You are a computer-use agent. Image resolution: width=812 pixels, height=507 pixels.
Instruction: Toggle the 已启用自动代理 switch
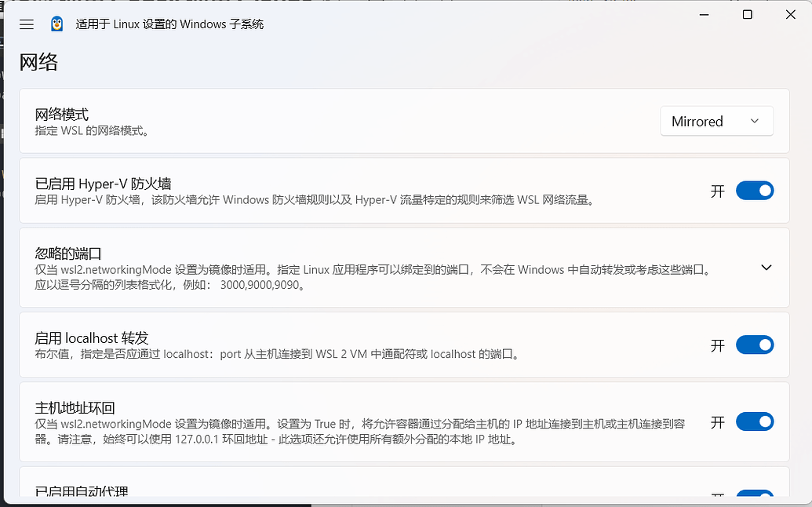[x=755, y=494]
